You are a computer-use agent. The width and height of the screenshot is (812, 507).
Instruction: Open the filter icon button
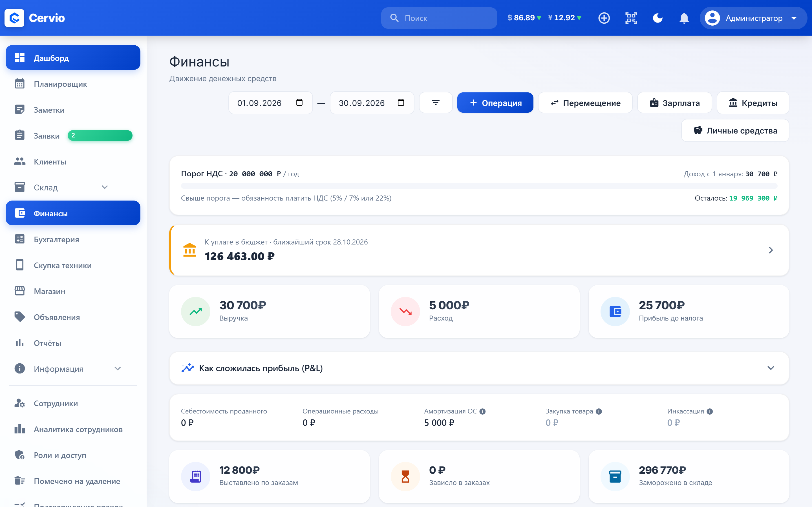436,103
